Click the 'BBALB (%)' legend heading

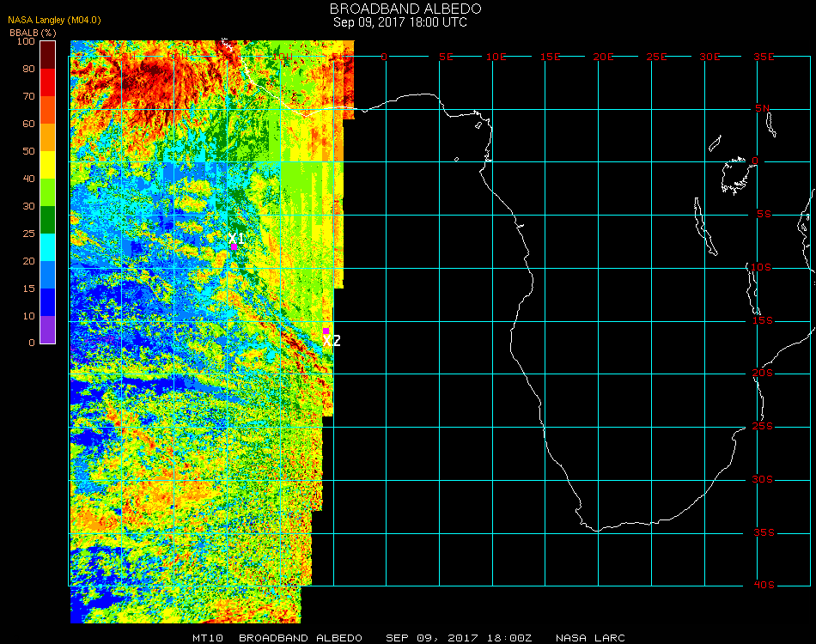(33, 33)
